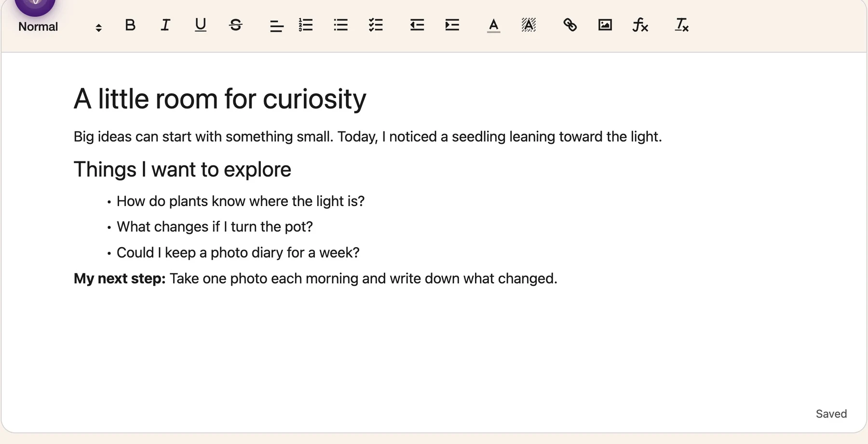Click the bold 'My next step:' text

pyautogui.click(x=120, y=278)
